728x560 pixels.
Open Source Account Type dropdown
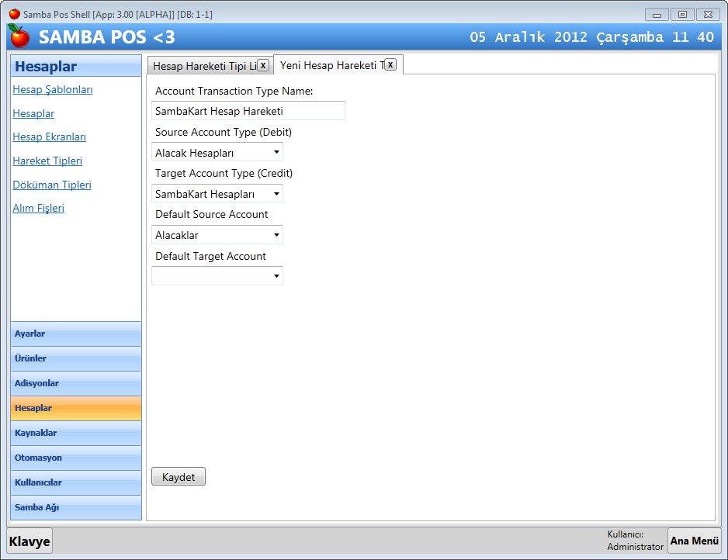pyautogui.click(x=217, y=153)
